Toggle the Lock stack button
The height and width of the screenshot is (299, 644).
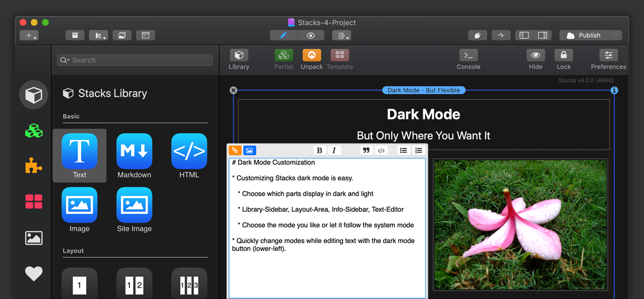click(x=563, y=59)
